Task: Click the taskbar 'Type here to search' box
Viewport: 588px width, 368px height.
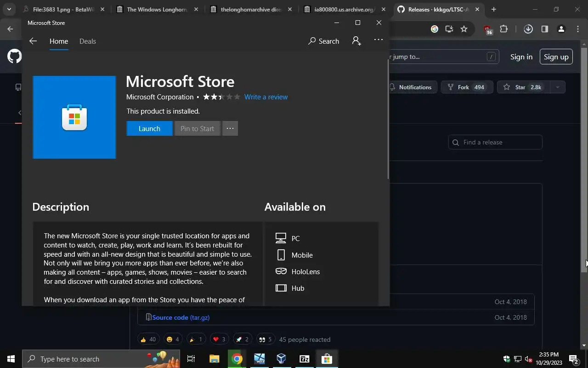Action: pos(101,359)
